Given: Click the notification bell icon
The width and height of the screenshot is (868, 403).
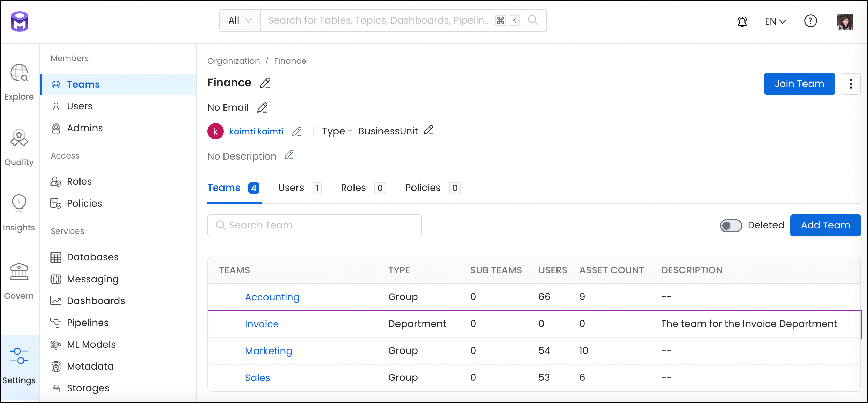Looking at the screenshot, I should point(742,21).
